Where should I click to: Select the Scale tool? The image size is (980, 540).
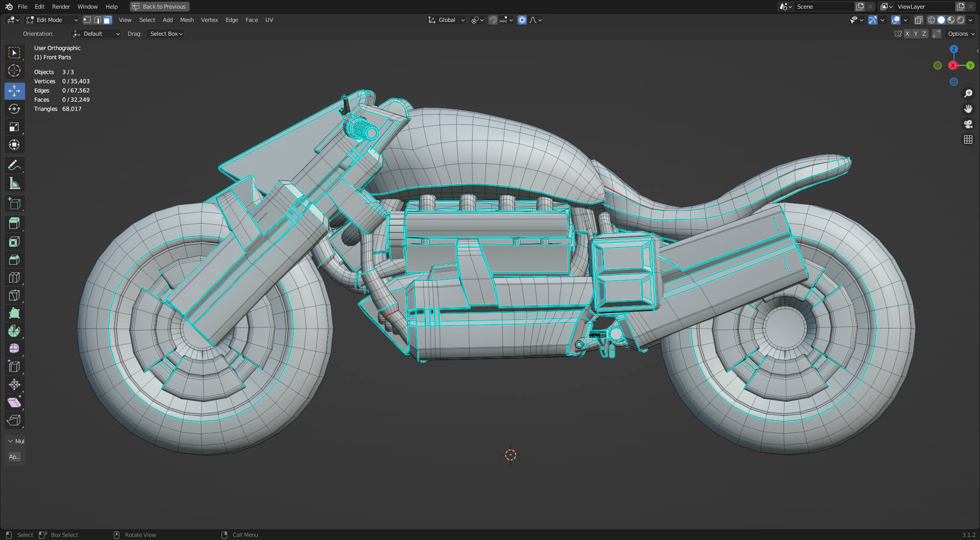click(x=14, y=127)
